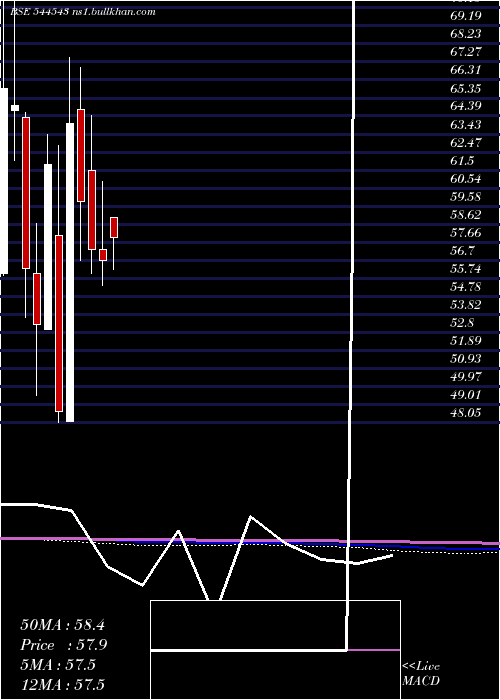The height and width of the screenshot is (700, 500).
Task: Select the 66.31 price axis label
Action: click(x=466, y=70)
